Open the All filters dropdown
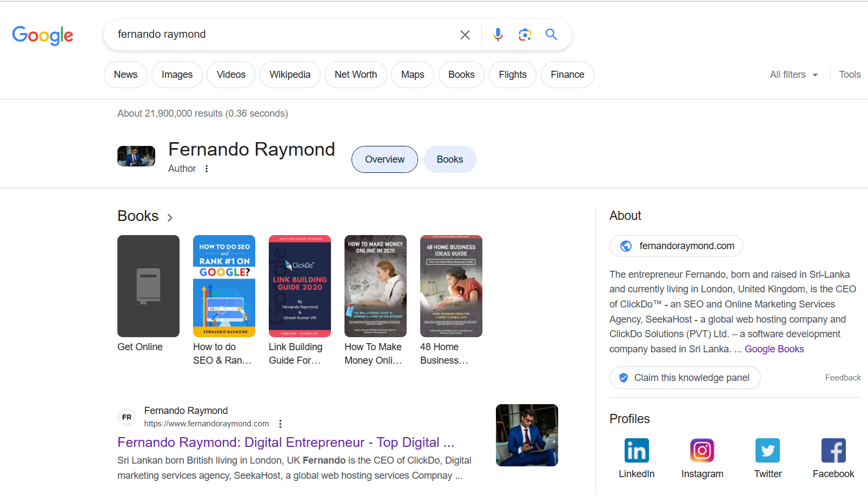This screenshot has height=502, width=868. pos(794,75)
